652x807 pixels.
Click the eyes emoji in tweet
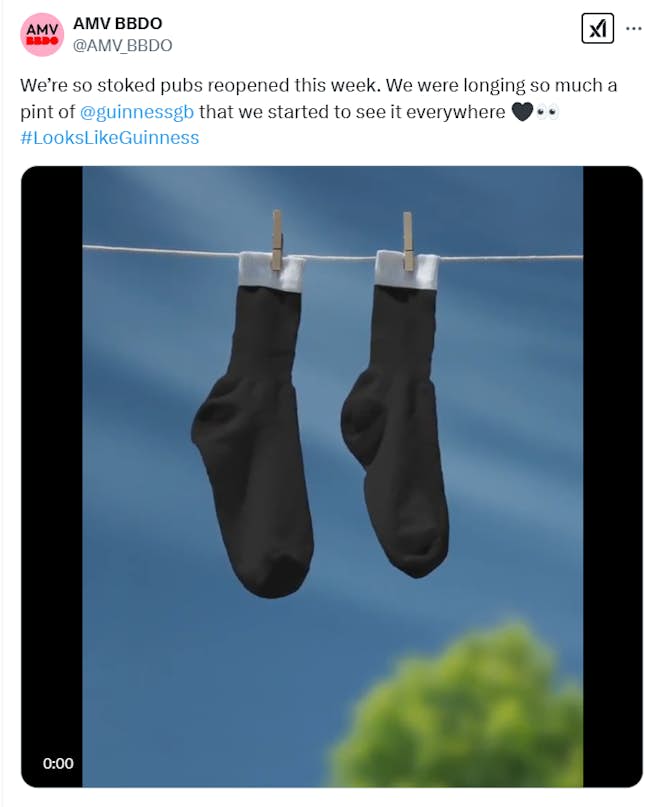[548, 112]
